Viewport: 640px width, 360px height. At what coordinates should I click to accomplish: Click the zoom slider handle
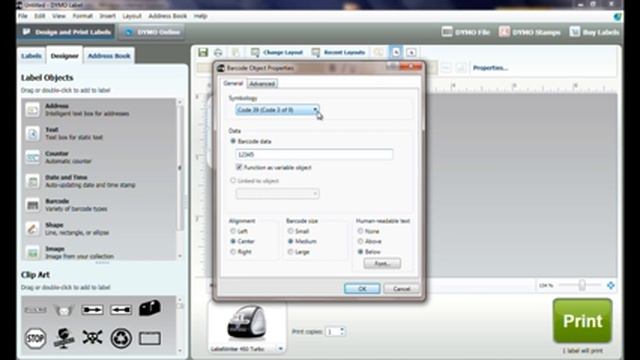pos(582,285)
